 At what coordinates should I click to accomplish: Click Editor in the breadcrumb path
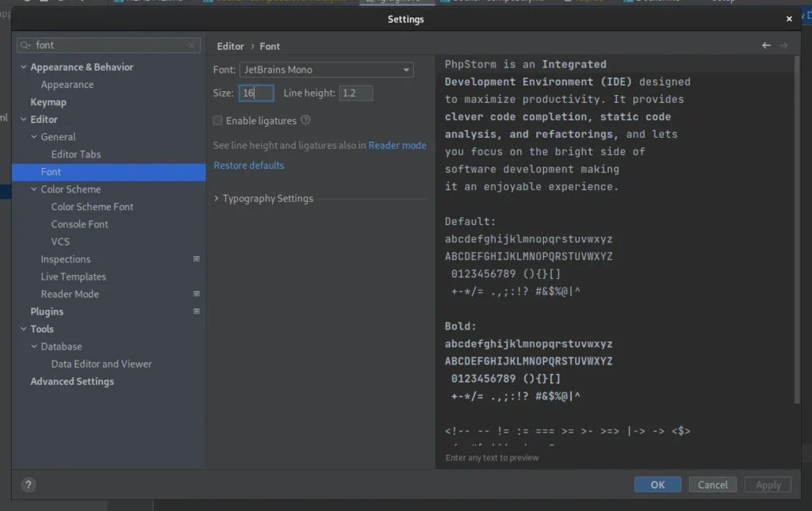(230, 46)
